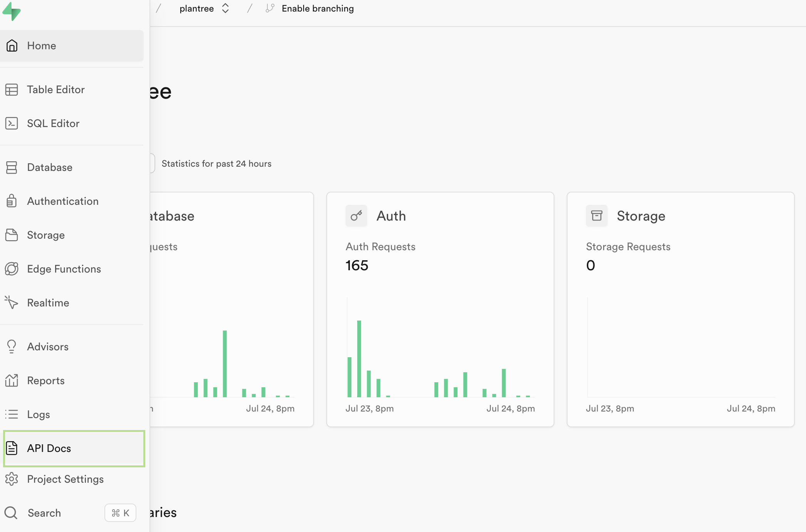Go to SQL Editor in sidebar
Screen dimensions: 806x532
tap(72, 123)
